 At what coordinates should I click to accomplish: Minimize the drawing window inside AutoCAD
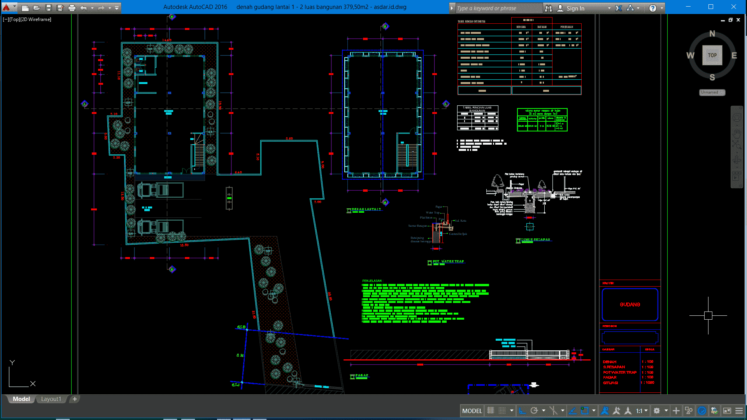tap(723, 20)
